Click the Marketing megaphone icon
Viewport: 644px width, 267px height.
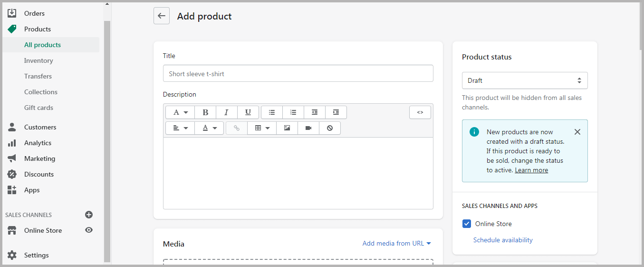tap(12, 158)
